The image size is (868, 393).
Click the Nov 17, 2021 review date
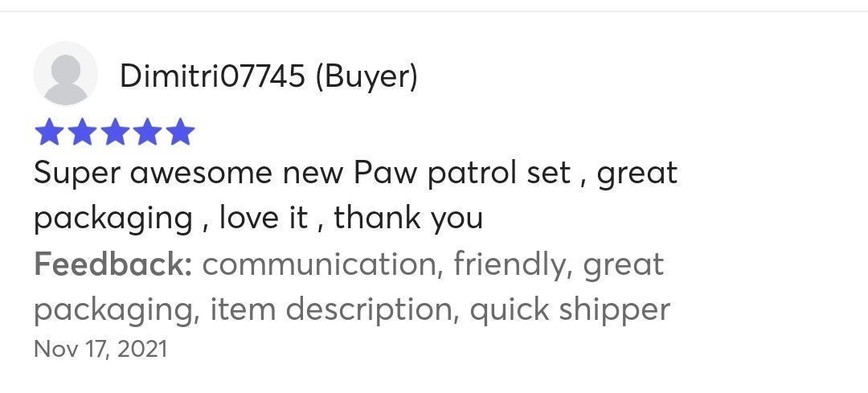(x=100, y=350)
